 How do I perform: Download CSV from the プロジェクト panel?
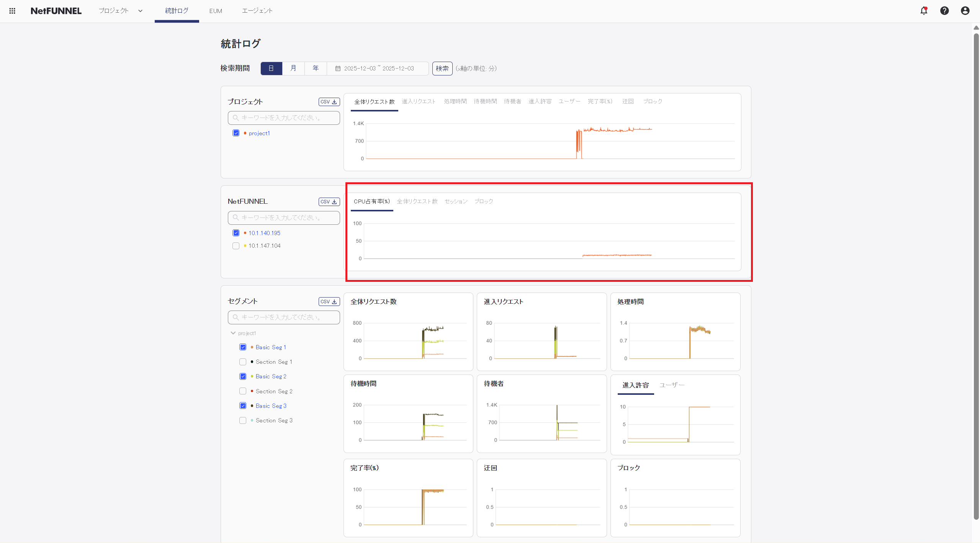pos(329,101)
